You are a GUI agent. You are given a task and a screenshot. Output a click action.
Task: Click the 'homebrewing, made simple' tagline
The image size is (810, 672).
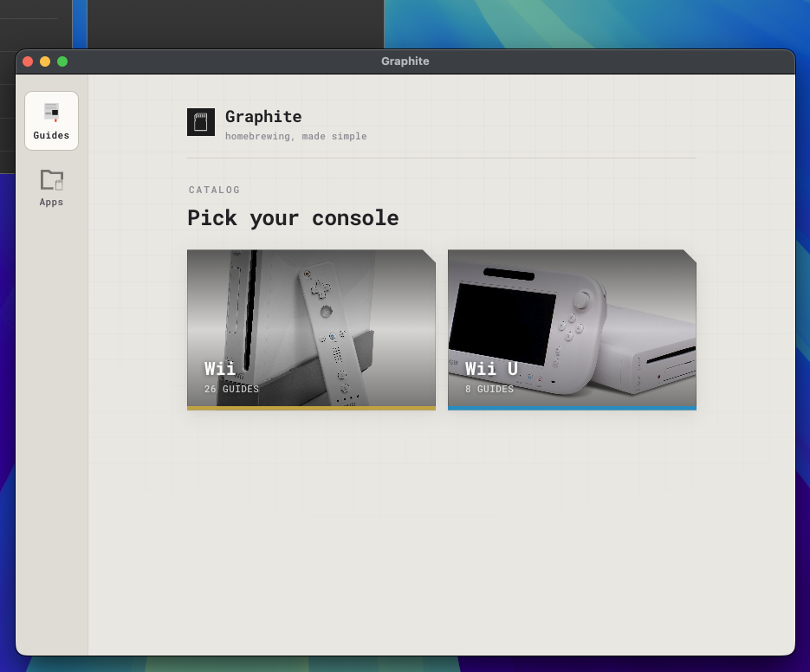296,136
